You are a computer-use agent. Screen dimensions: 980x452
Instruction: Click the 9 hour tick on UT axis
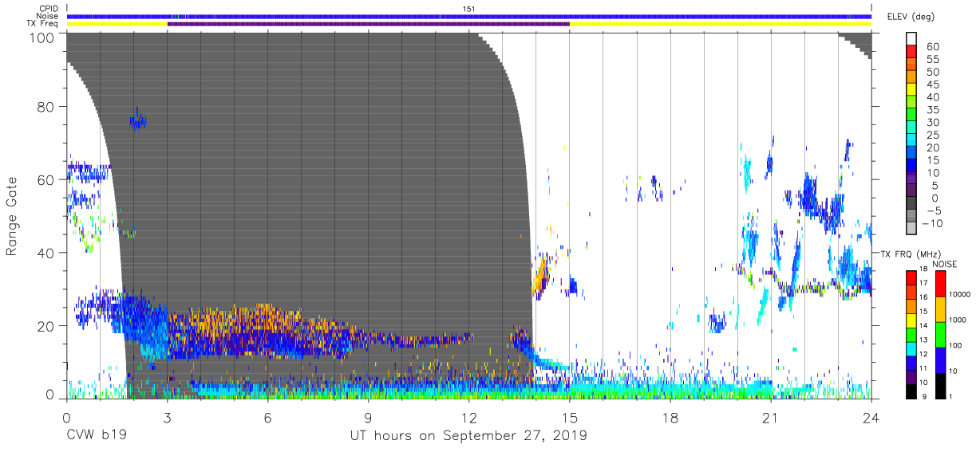pyautogui.click(x=369, y=418)
